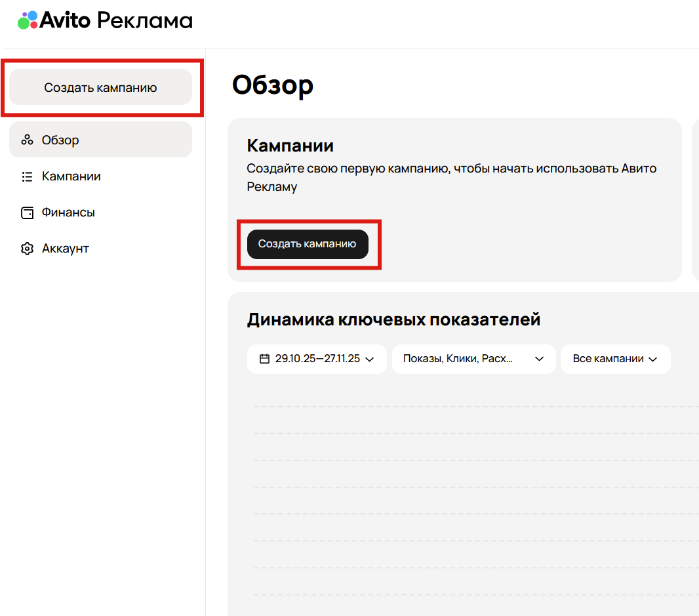699x616 pixels.
Task: Expand the chevron beside Все кампании
Action: coord(653,359)
